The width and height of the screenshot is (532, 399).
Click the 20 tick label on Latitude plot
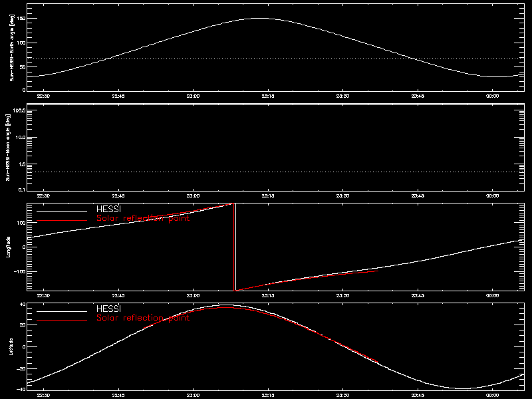[23, 325]
